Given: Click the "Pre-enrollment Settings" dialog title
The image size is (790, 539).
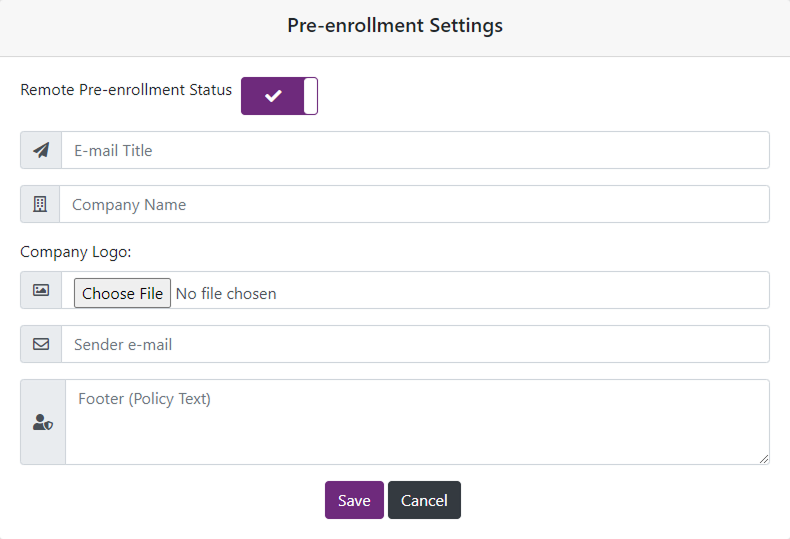Looking at the screenshot, I should tap(395, 26).
